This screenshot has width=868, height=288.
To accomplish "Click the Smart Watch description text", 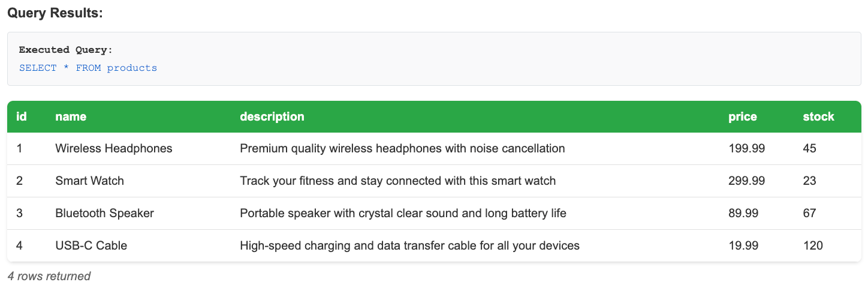I will pos(397,181).
